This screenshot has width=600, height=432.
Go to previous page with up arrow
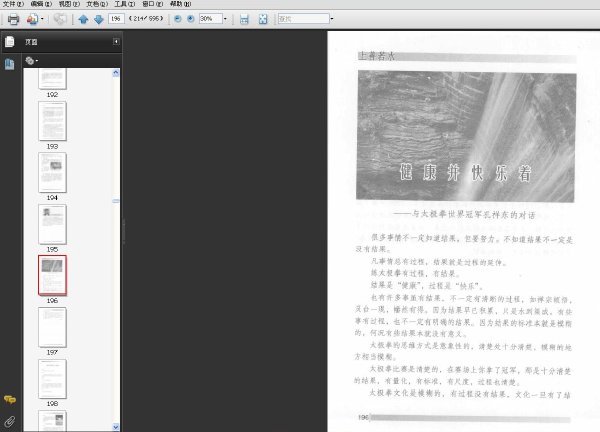(x=83, y=19)
